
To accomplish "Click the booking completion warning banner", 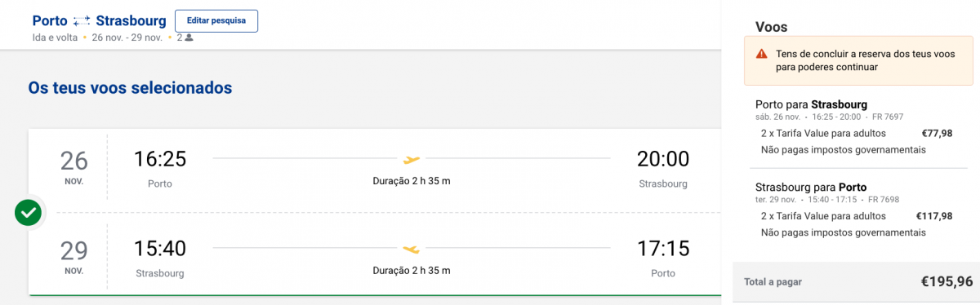I will [858, 61].
